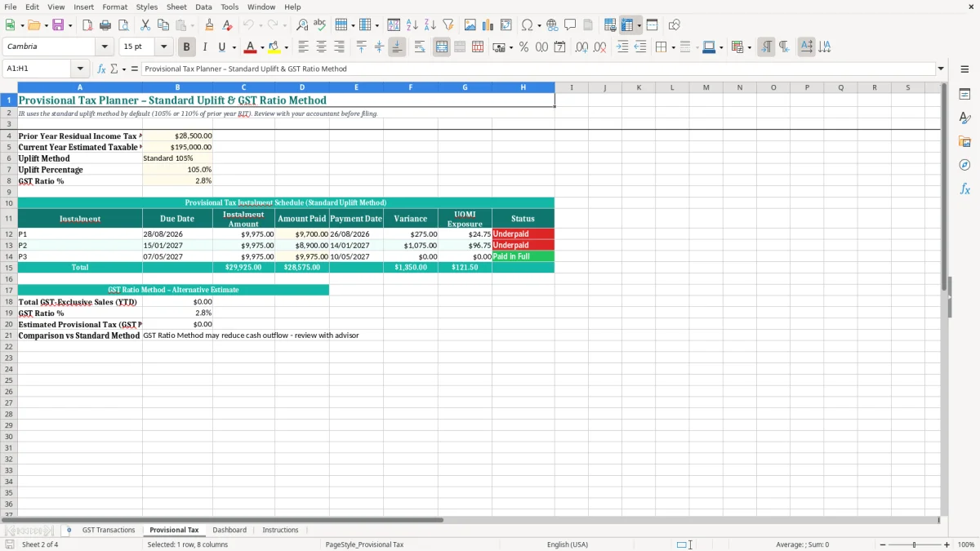The image size is (980, 551).
Task: Click in the formula input line
Action: 537,69
